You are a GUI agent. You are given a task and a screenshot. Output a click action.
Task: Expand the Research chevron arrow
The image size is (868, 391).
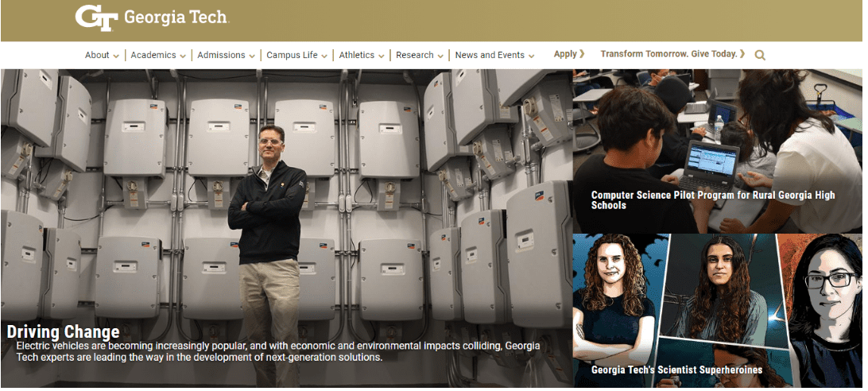pyautogui.click(x=440, y=56)
